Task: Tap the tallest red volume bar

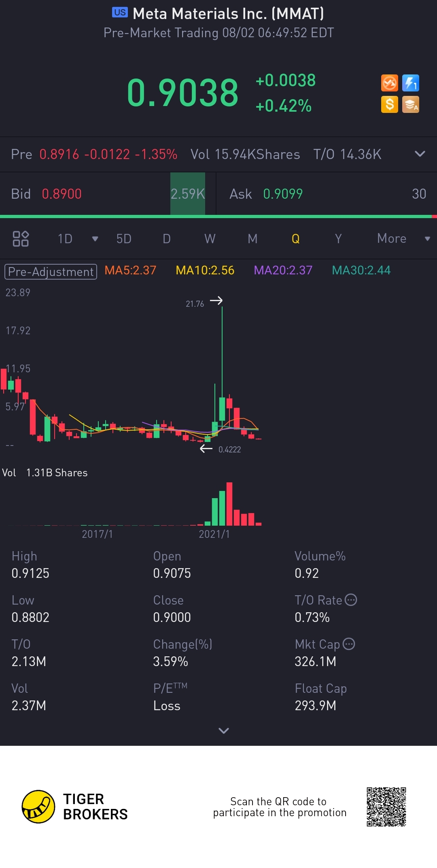Action: coord(229,504)
